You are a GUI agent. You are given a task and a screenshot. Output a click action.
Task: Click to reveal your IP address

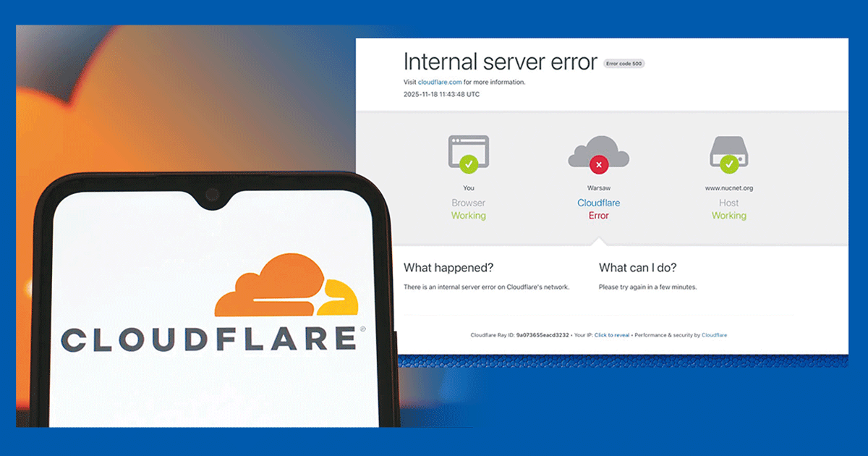pos(612,335)
